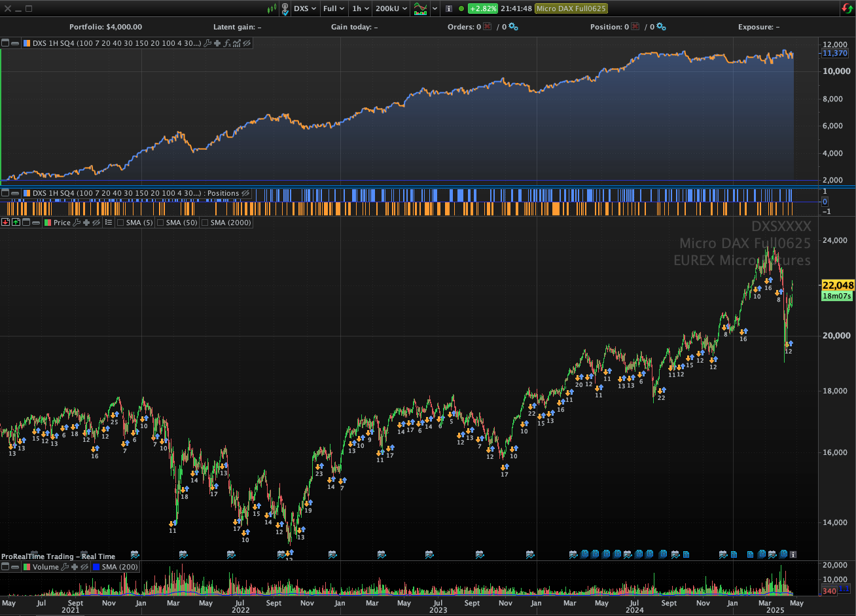Minimize the Positions panel
Image resolution: width=856 pixels, height=616 pixels.
[15, 193]
